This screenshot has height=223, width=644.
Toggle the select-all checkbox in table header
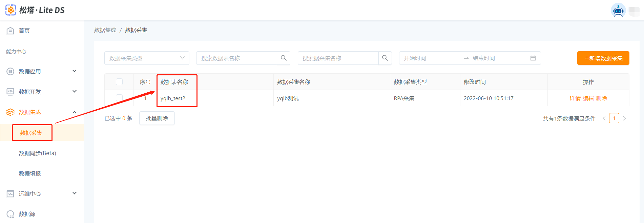[119, 82]
